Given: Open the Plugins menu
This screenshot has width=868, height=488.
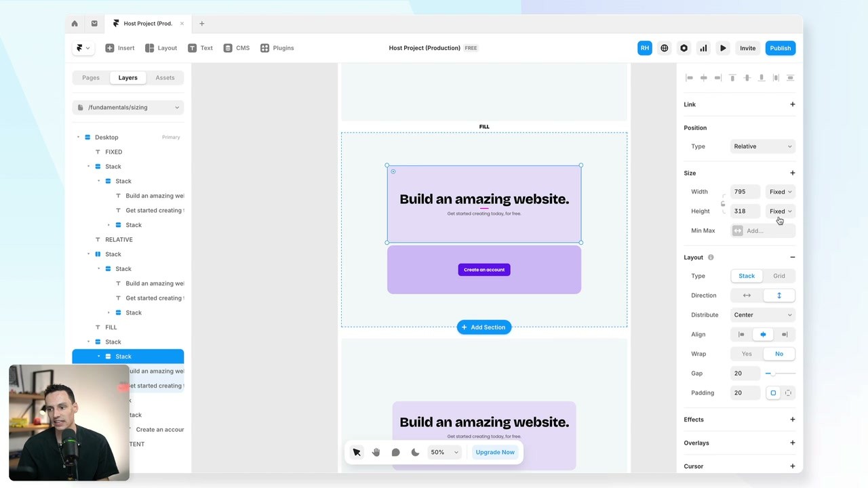Looking at the screenshot, I should click(277, 48).
